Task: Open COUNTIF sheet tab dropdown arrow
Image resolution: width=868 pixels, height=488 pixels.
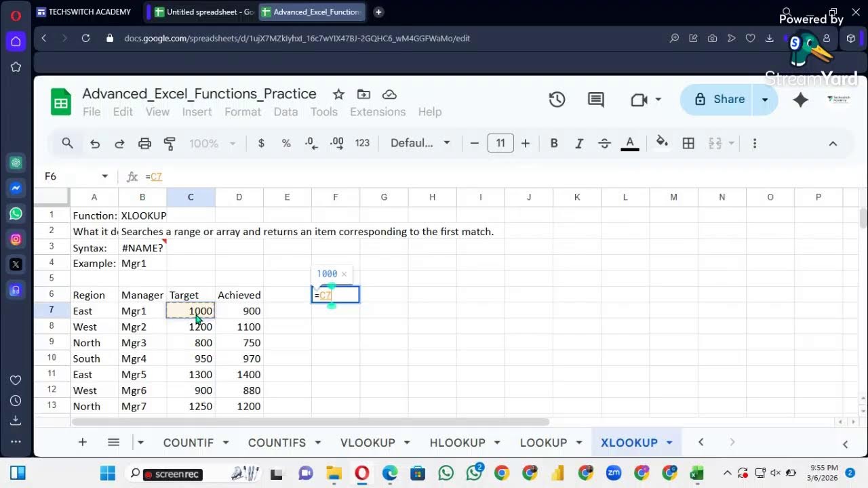Action: [x=226, y=443]
